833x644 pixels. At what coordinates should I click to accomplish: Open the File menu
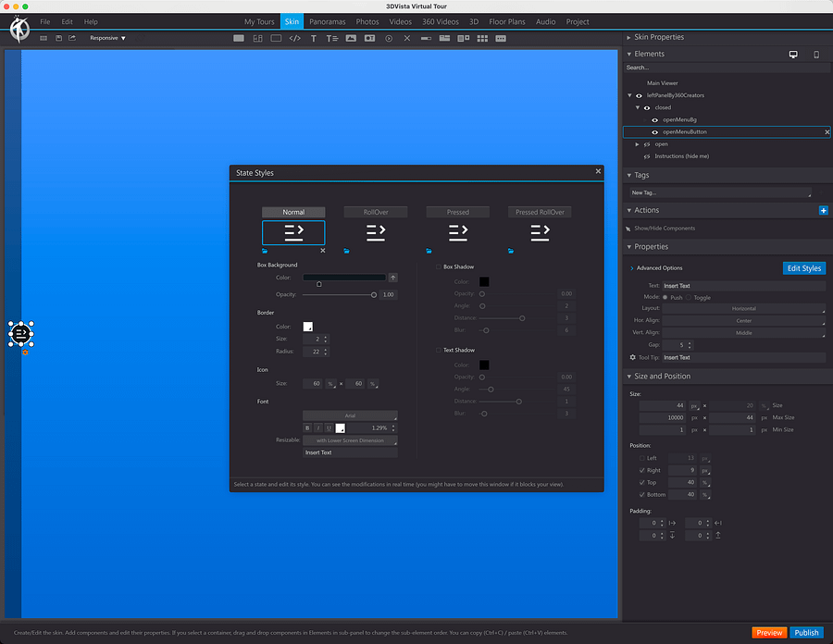[x=45, y=22]
